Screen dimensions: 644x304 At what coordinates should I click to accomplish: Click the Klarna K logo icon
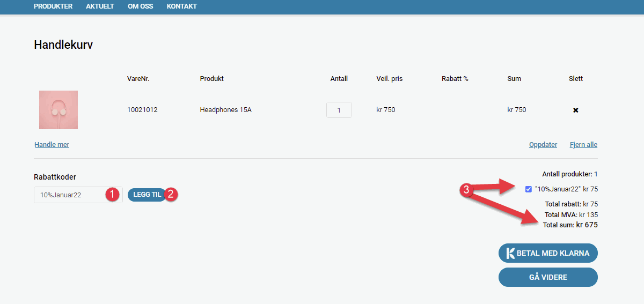tap(510, 253)
